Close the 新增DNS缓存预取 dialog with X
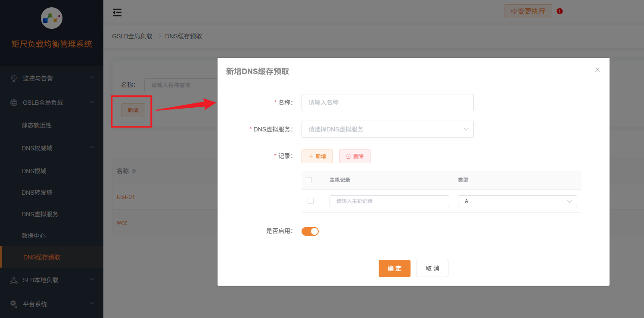Viewport: 644px width, 318px height. click(597, 70)
